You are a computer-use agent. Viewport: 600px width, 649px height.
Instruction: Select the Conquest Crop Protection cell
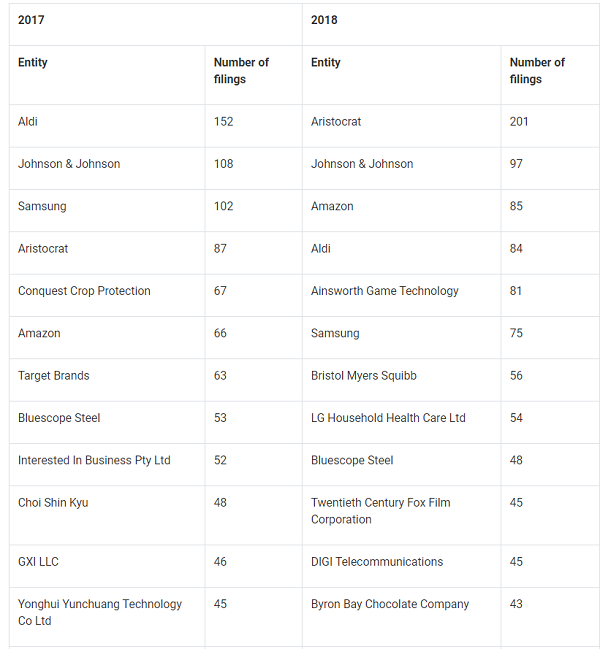(x=84, y=291)
